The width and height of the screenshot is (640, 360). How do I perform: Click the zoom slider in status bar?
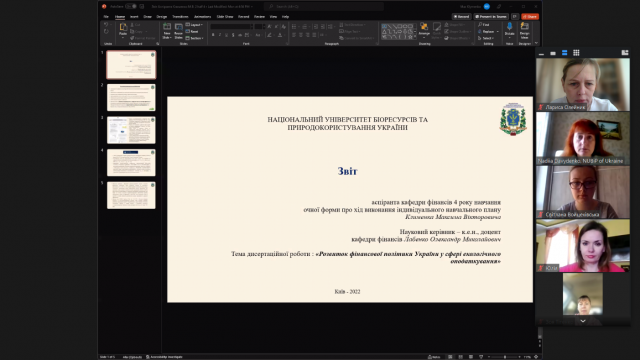click(505, 357)
